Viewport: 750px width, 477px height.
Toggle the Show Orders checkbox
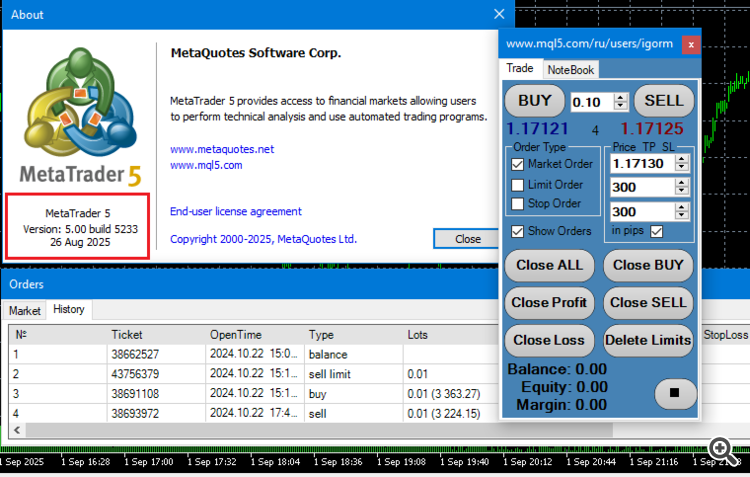[517, 232]
